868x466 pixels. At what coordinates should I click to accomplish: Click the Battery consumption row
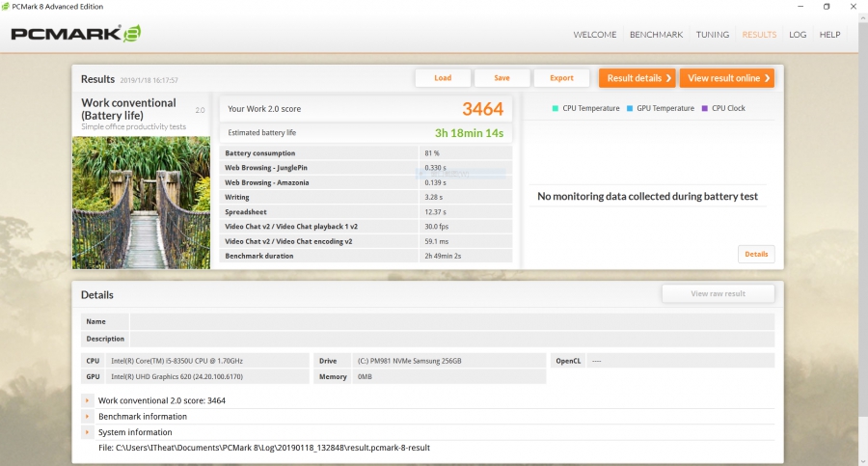[x=366, y=153]
